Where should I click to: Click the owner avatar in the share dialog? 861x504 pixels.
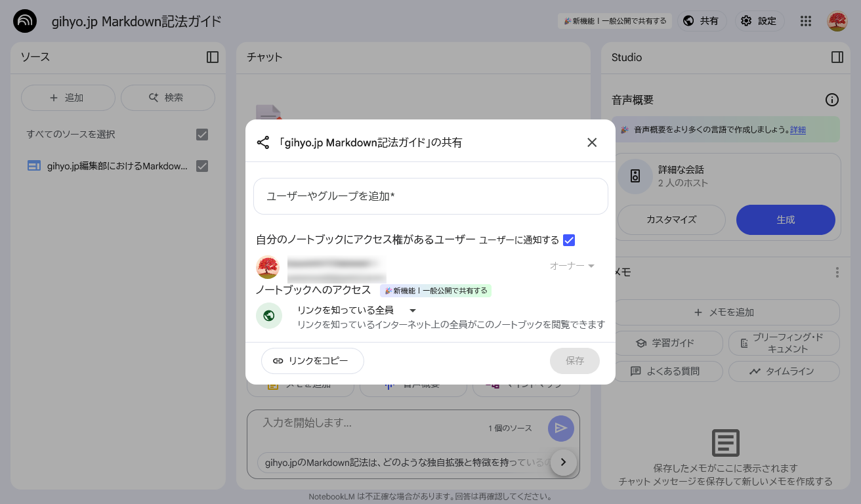pyautogui.click(x=268, y=267)
